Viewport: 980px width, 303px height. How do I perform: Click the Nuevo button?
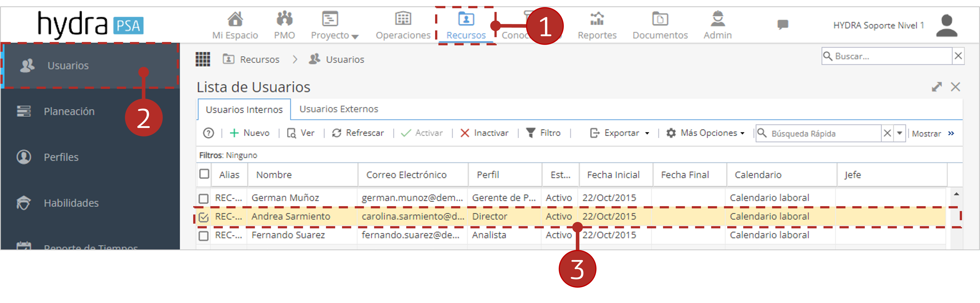(x=250, y=133)
